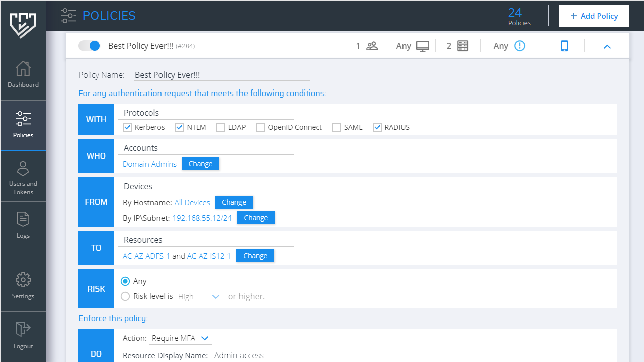Viewport: 644px width, 362px height.
Task: Click the Logout door icon
Action: (x=23, y=329)
